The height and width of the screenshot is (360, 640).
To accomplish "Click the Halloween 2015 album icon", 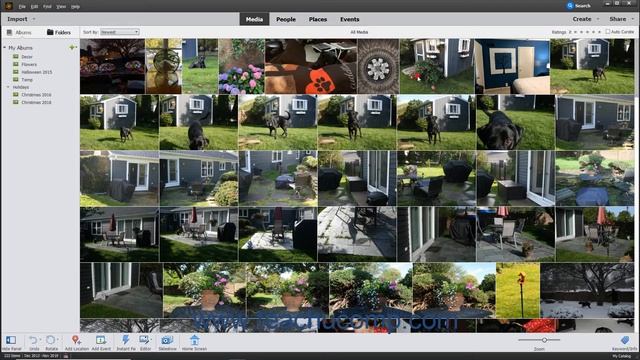I will (16, 72).
